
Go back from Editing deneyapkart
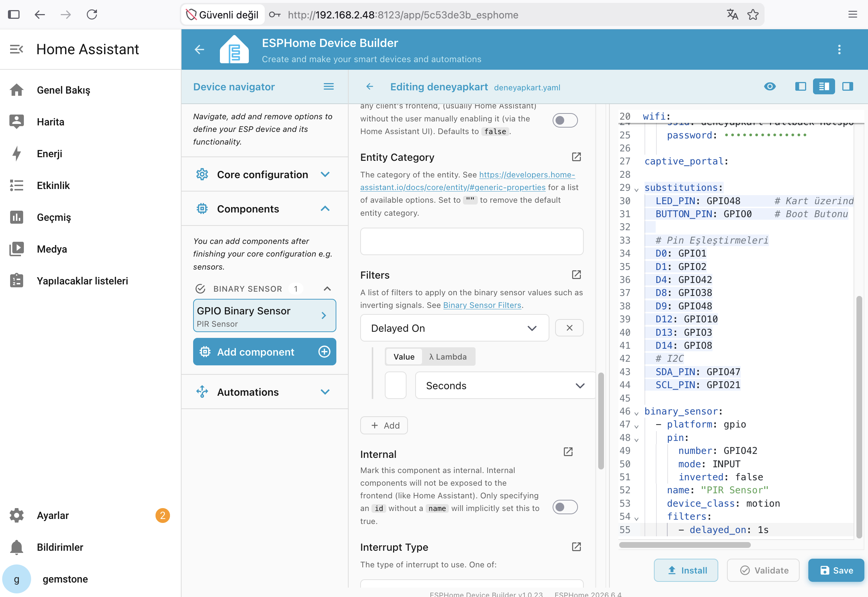(x=370, y=87)
